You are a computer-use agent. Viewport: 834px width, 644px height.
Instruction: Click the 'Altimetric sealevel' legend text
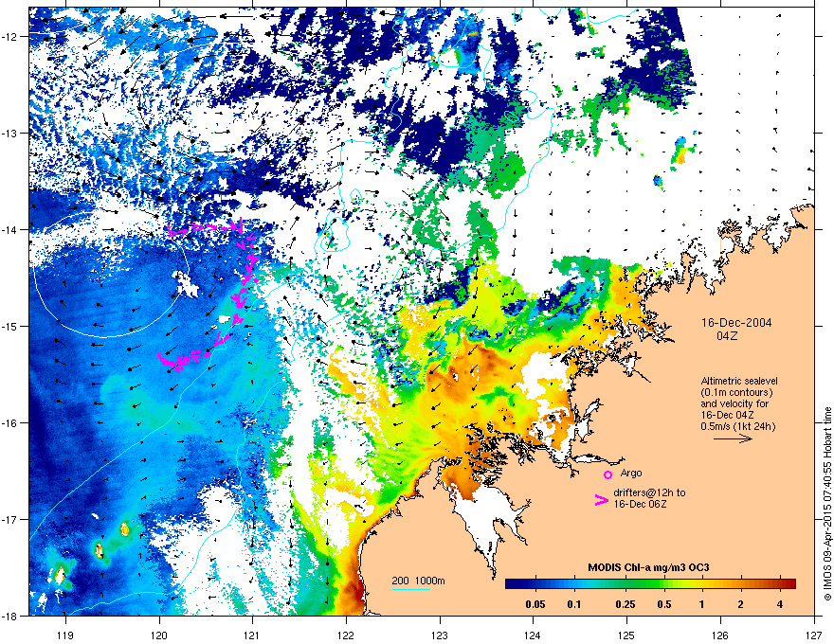coord(739,381)
